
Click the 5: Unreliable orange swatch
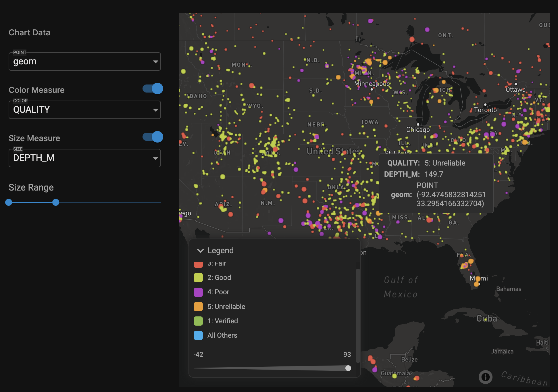(x=198, y=307)
